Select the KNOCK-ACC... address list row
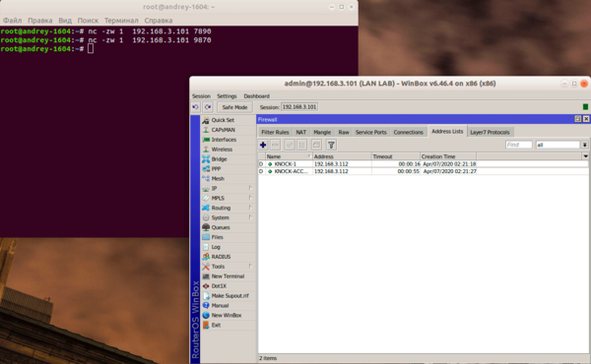 (423, 171)
